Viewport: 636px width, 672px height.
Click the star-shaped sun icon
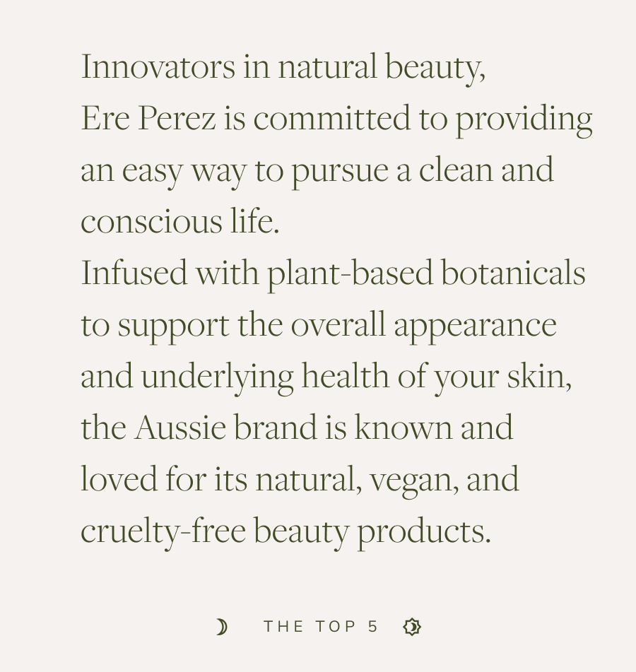(412, 627)
